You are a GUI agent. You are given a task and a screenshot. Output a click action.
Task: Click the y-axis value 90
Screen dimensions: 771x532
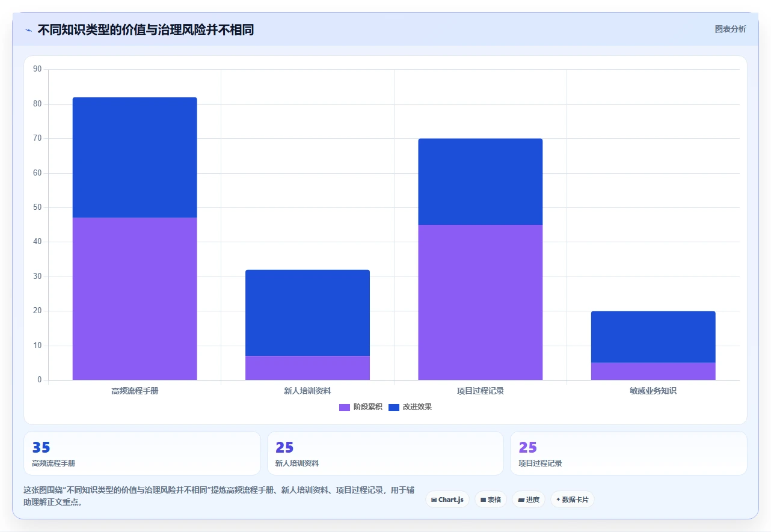tap(37, 69)
